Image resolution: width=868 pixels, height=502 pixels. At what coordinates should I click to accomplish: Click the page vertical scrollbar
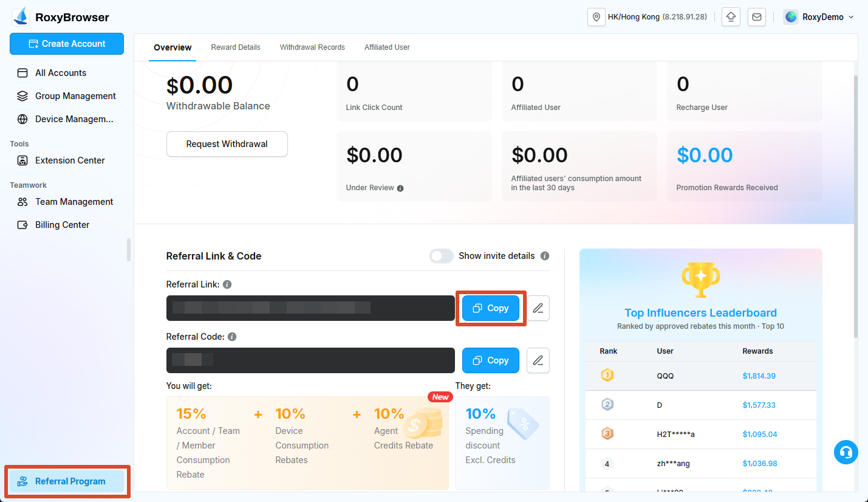tap(856, 207)
